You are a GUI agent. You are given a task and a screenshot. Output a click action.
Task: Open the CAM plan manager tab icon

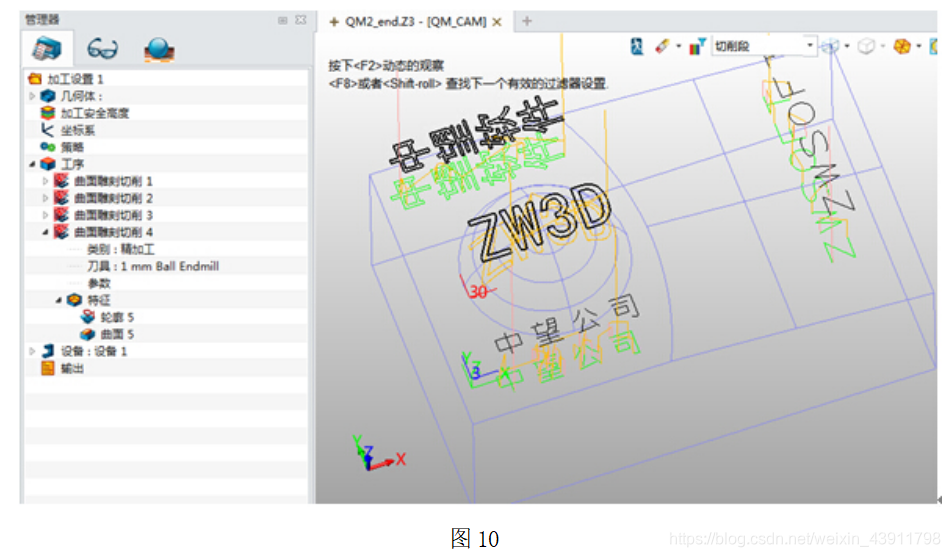tap(47, 48)
